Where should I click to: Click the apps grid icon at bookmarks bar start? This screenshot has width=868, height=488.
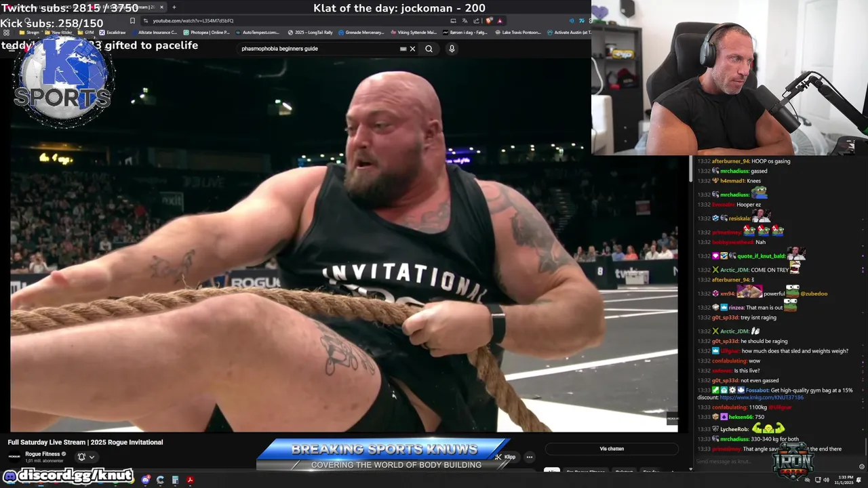coord(6,33)
